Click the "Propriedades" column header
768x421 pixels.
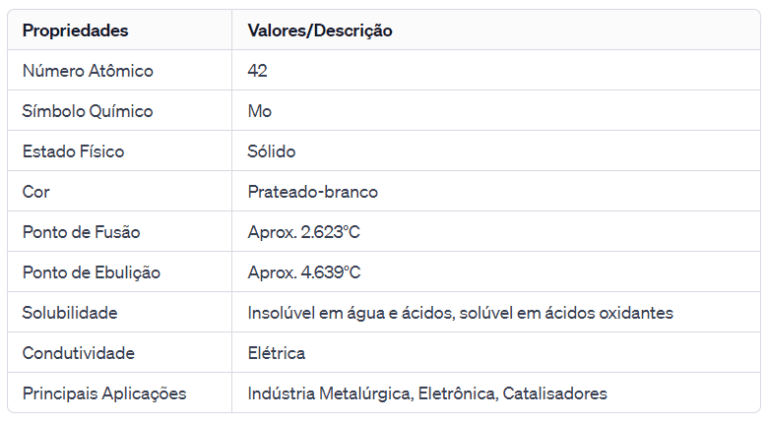point(75,31)
